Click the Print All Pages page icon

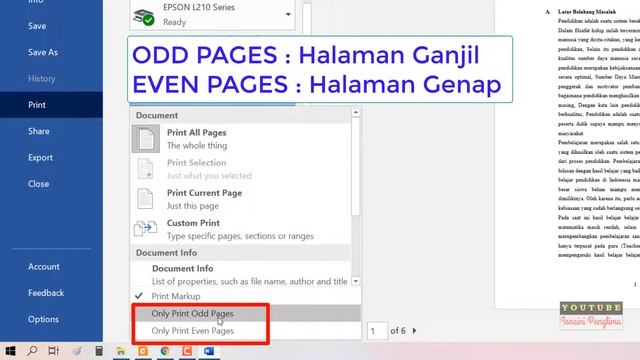pyautogui.click(x=146, y=139)
